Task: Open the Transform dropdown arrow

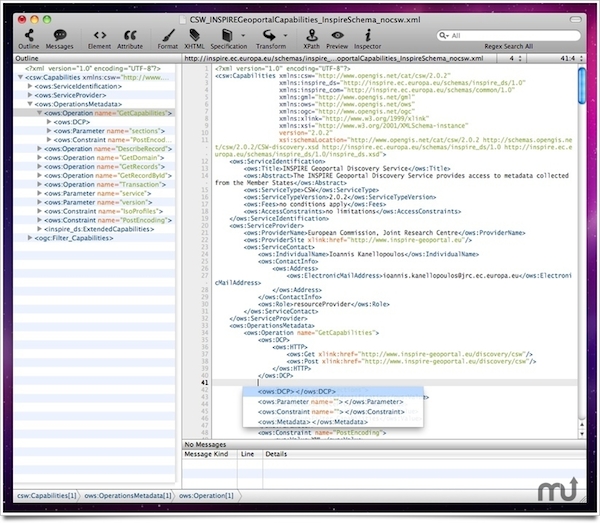Action: click(285, 35)
